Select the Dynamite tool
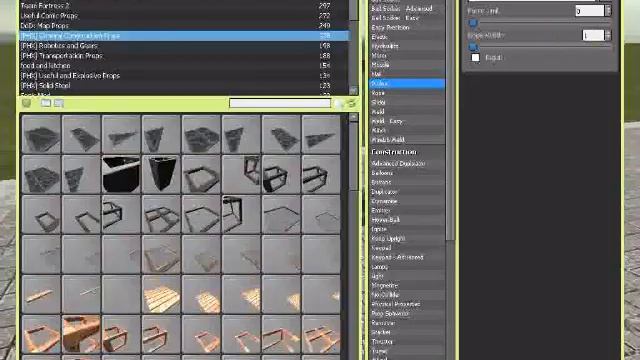640x360 pixels. click(407, 201)
